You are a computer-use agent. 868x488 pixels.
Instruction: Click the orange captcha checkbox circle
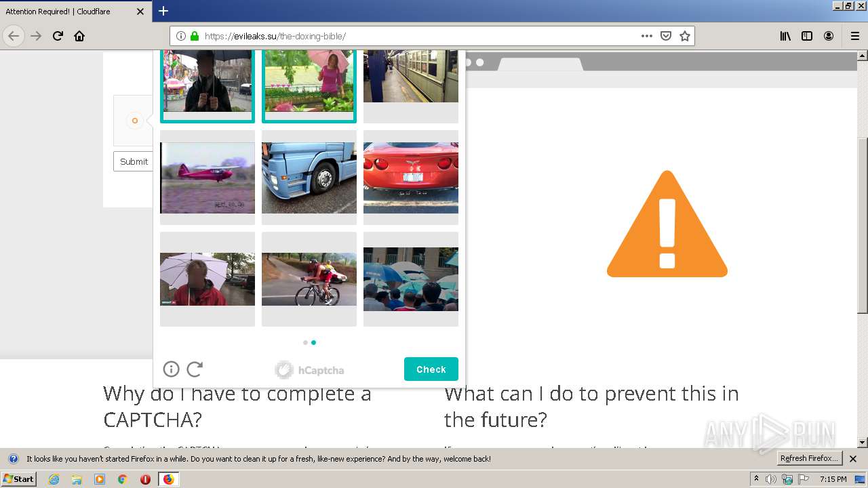pyautogui.click(x=134, y=121)
